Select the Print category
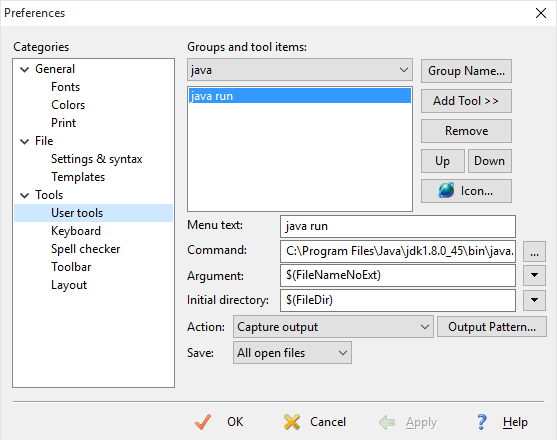The width and height of the screenshot is (557, 440). (x=63, y=123)
